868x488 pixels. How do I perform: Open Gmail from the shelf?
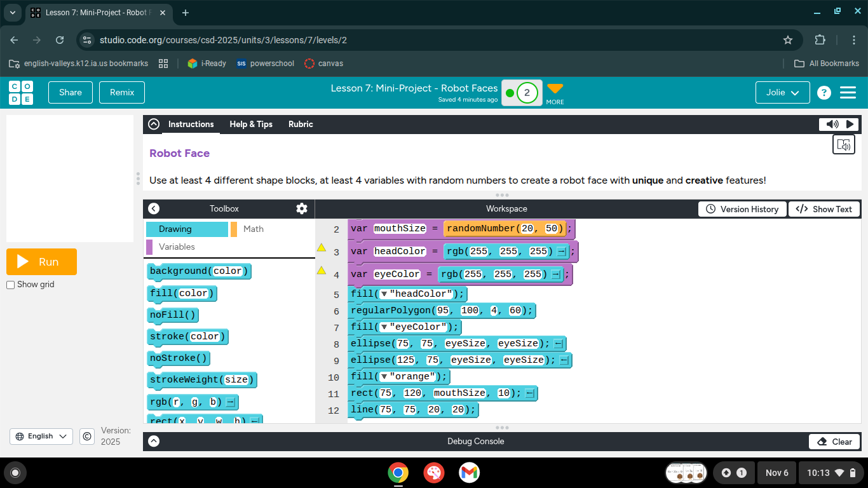click(x=470, y=473)
